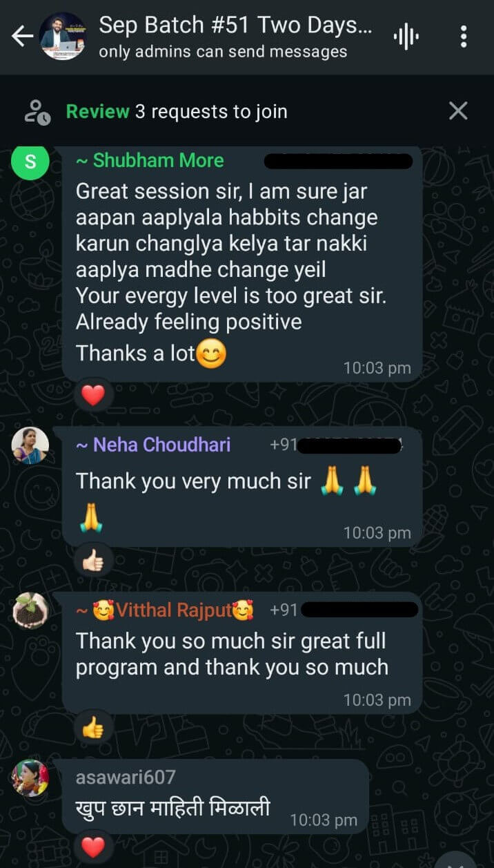494x868 pixels.
Task: Open the group profile picture
Action: pos(63,36)
